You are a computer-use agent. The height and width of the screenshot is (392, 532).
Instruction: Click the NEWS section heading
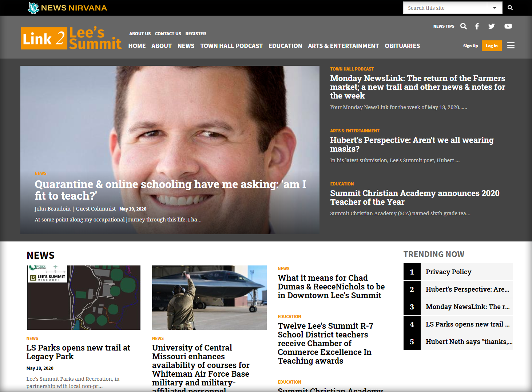pos(40,255)
